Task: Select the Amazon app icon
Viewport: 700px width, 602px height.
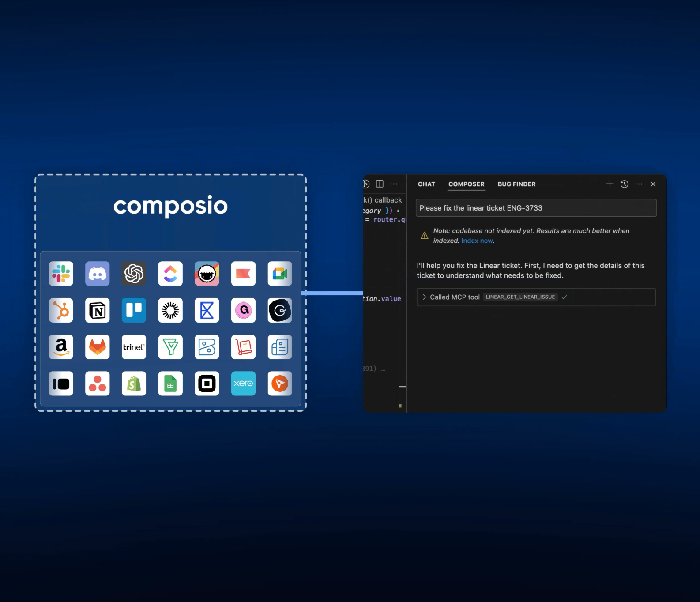Action: coord(61,347)
